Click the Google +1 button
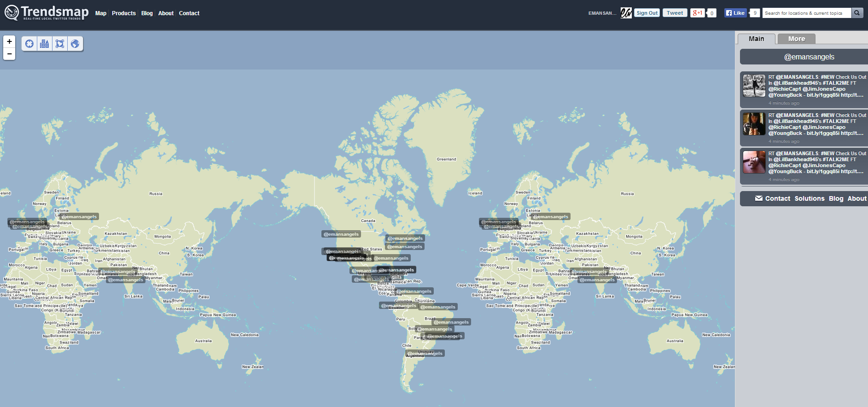 point(697,13)
